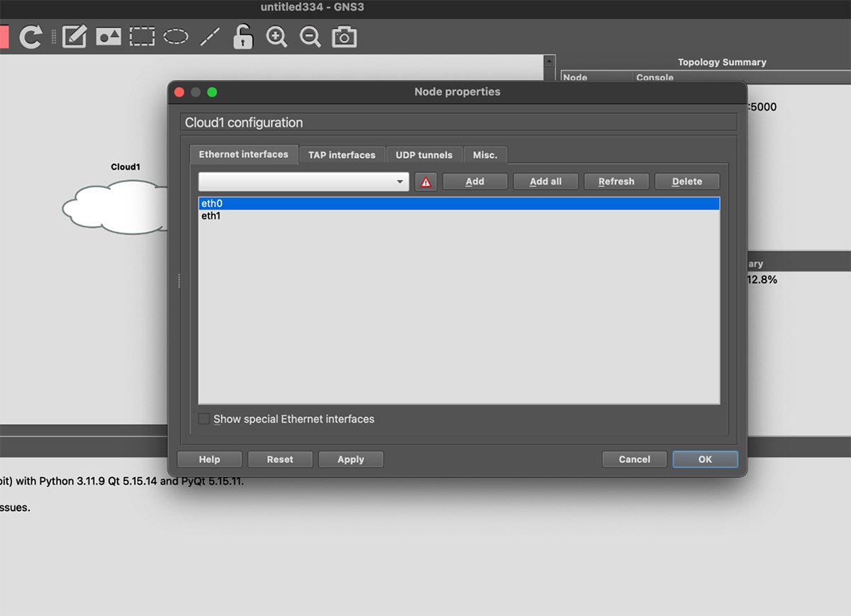Select the draw rectangle tool

coord(142,36)
